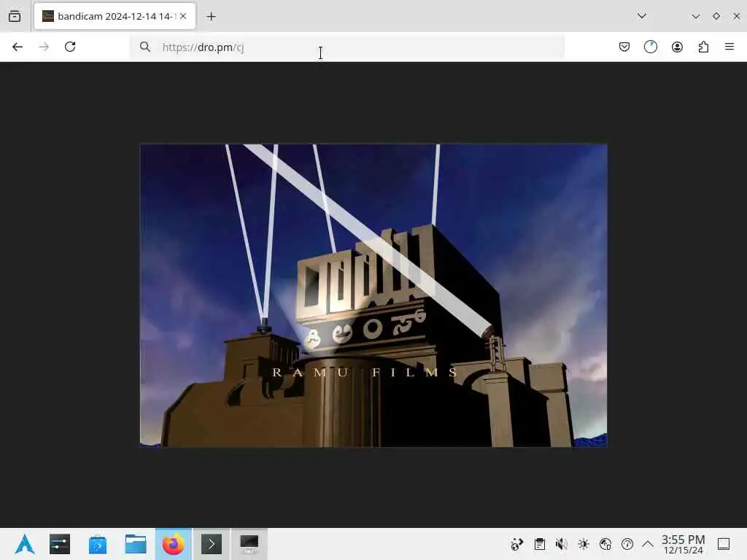Open the application launcher on taskbar
Viewport: 747px width, 560px height.
24,544
